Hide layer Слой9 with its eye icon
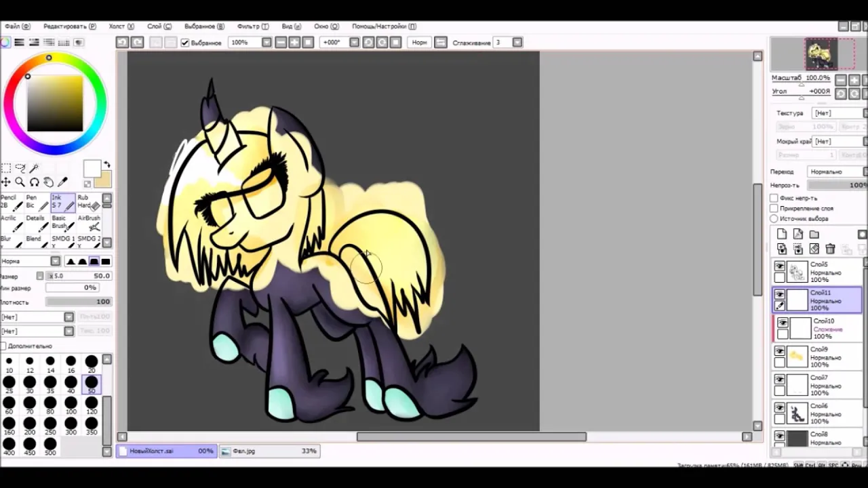 point(780,351)
